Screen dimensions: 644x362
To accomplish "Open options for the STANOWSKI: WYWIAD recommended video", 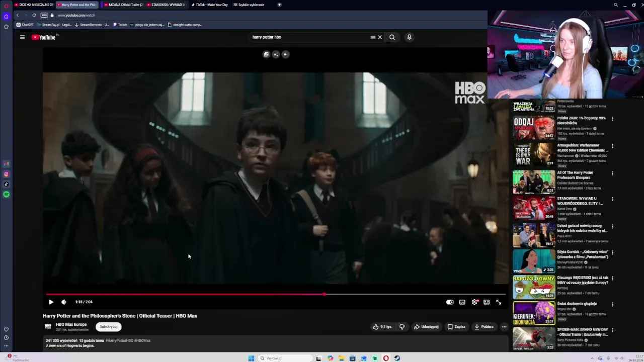I will (612, 199).
